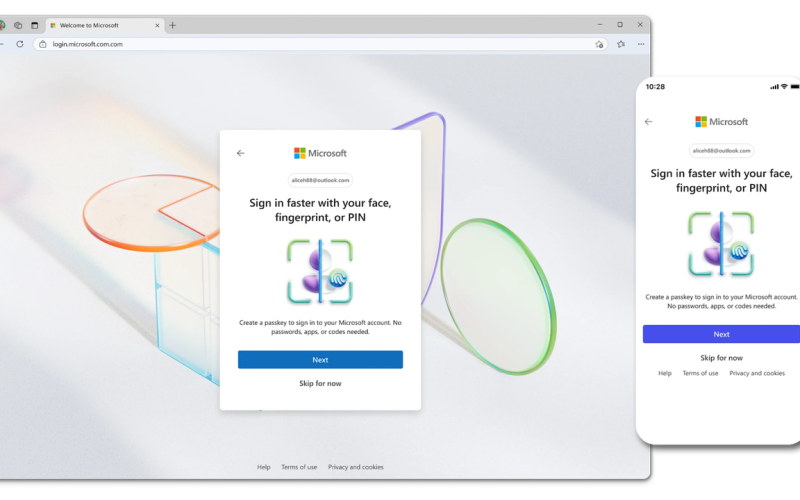Click the browser refresh icon
Screen dimensions: 800x500
click(x=19, y=44)
